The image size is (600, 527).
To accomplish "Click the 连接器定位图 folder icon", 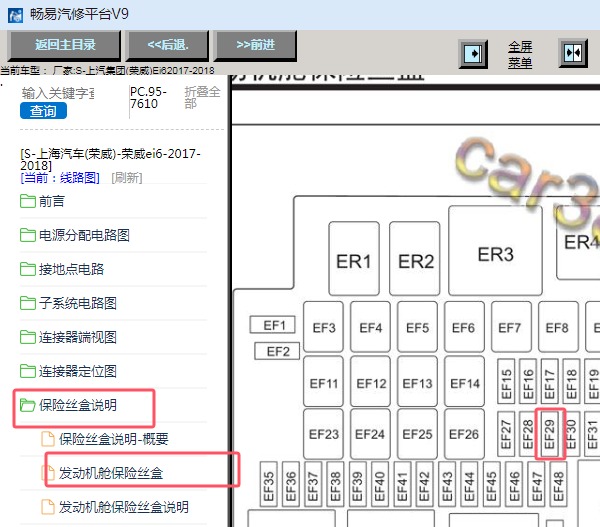I will pos(28,371).
